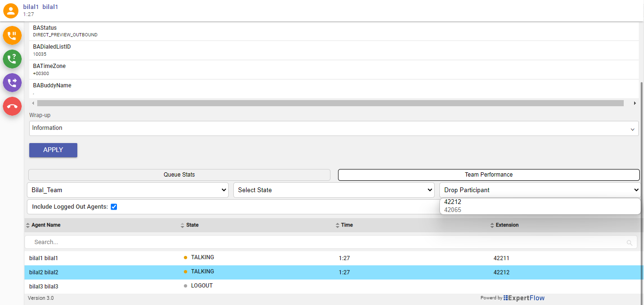Choose 42212 from Drop Participant list
Screen dimensions: 644x305
click(453, 202)
